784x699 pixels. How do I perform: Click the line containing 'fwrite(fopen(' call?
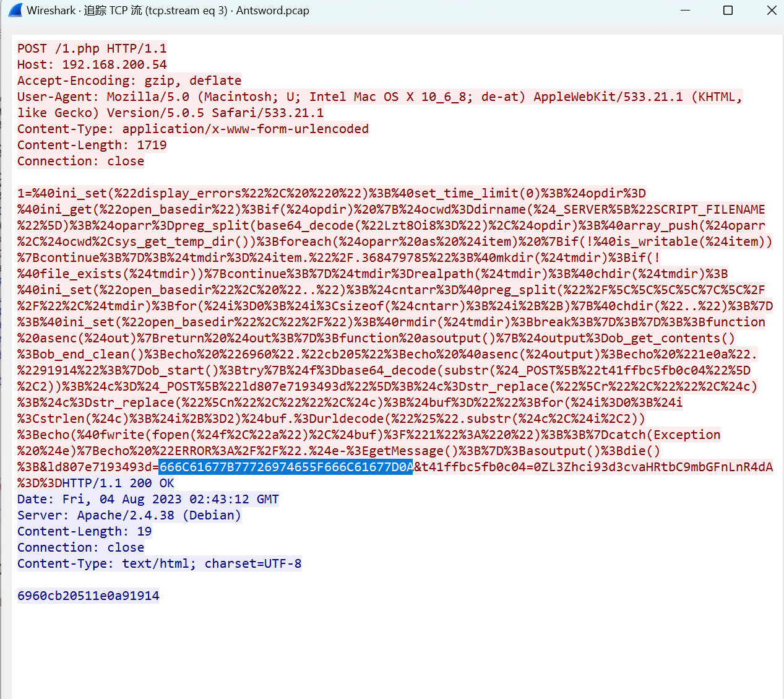tap(369, 435)
